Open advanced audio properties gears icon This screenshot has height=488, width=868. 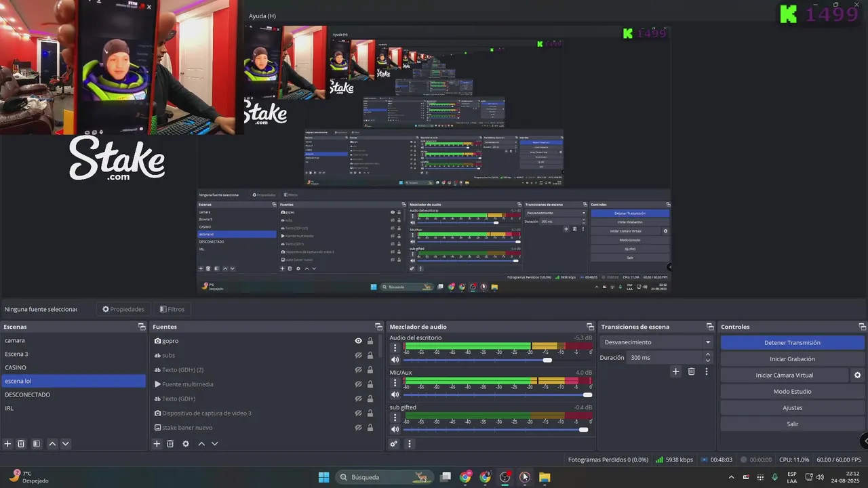[393, 444]
